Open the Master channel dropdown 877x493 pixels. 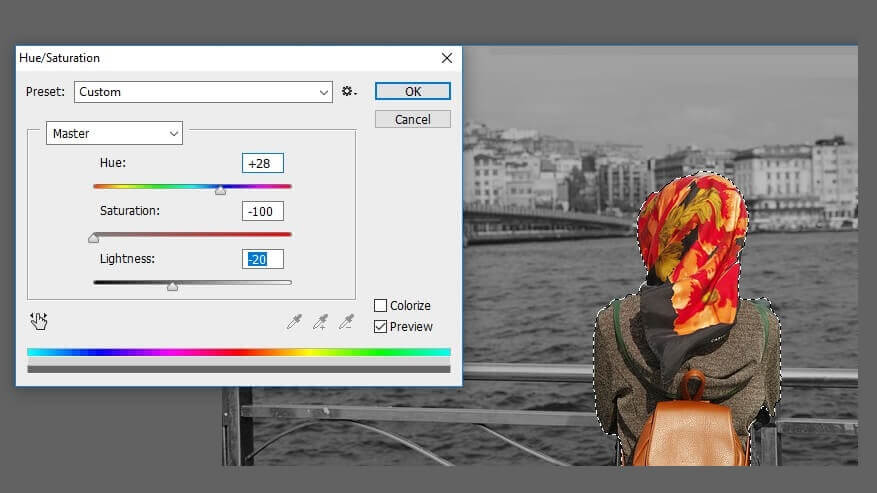pos(114,133)
